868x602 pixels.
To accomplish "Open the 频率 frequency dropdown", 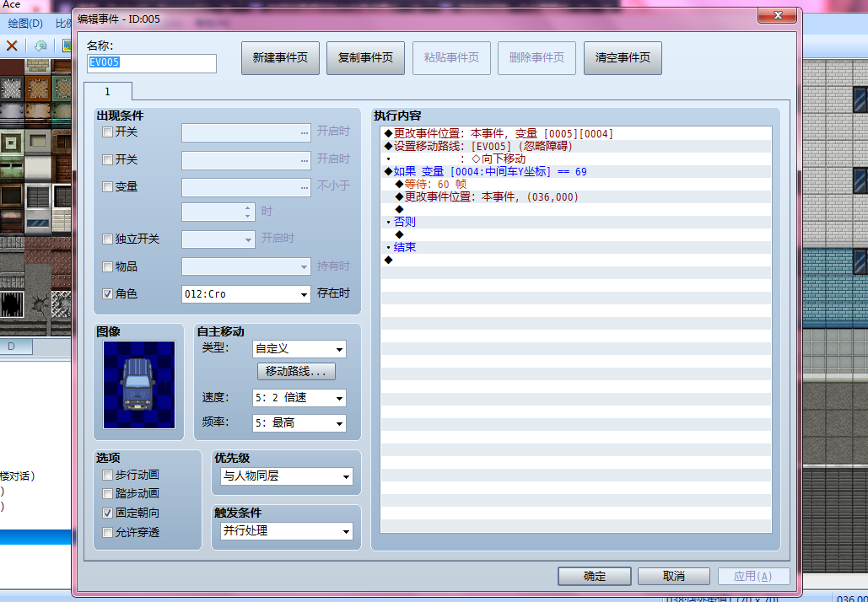I will point(299,423).
